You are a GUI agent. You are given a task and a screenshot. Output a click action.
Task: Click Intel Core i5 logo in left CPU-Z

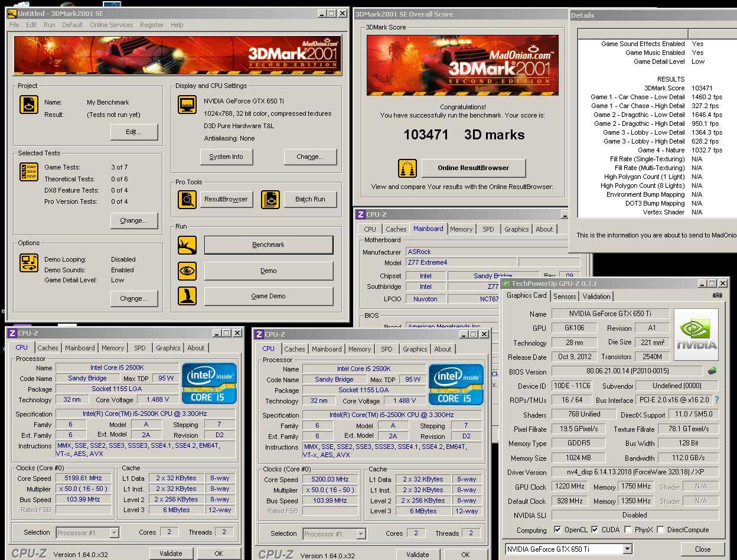[209, 383]
